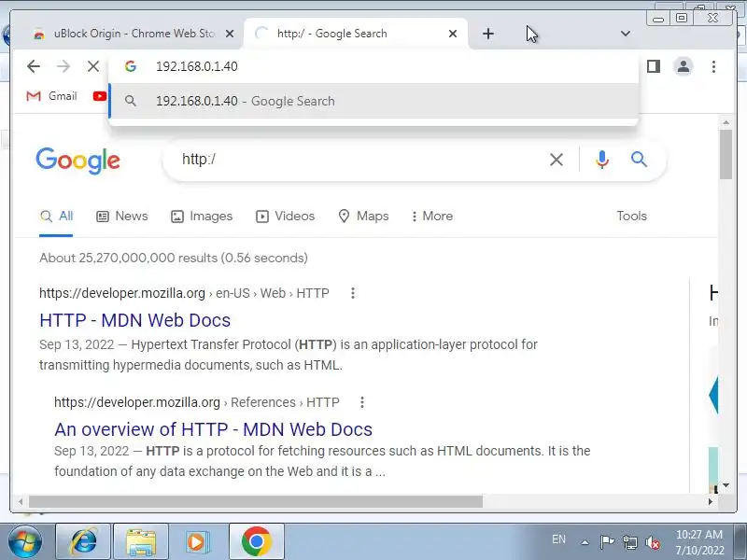Open the YouTube bookmark icon

(100, 96)
